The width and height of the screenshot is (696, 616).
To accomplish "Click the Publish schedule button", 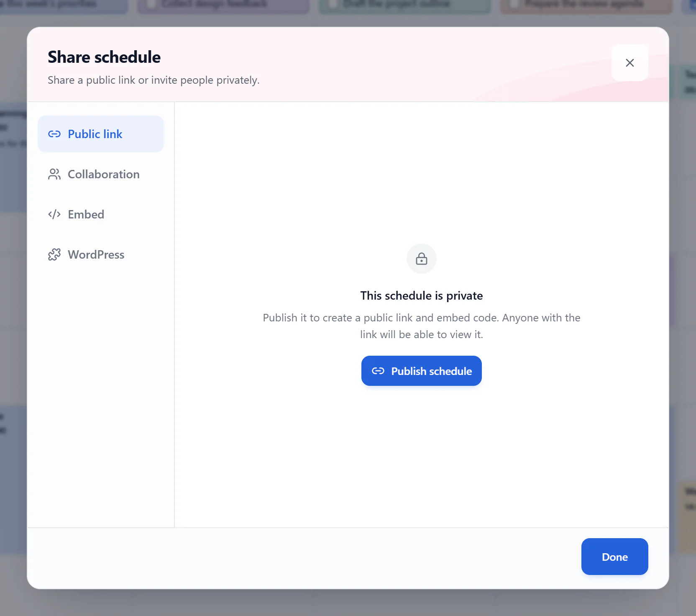I will (422, 371).
